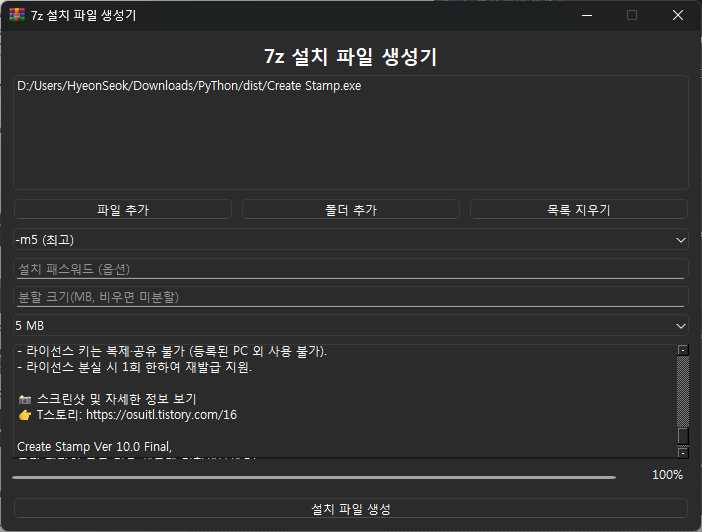The image size is (702, 532).
Task: Click the app icon in title bar
Action: pyautogui.click(x=17, y=15)
